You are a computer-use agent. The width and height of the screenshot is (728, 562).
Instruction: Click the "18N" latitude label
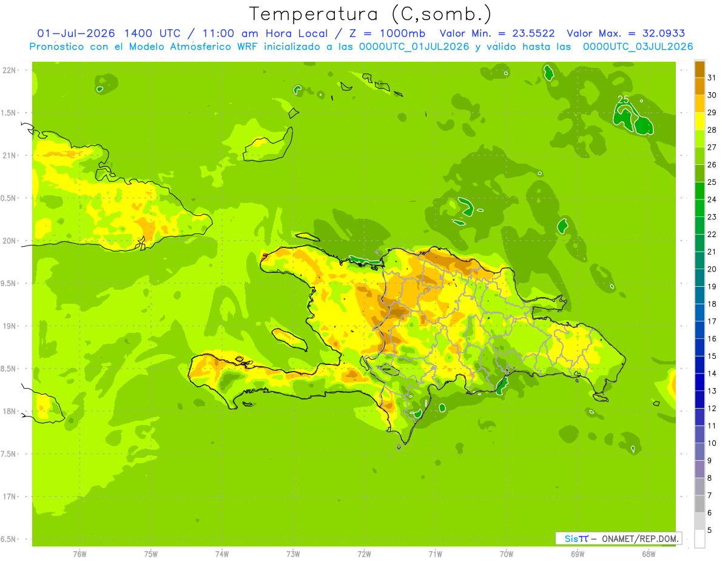(8, 411)
